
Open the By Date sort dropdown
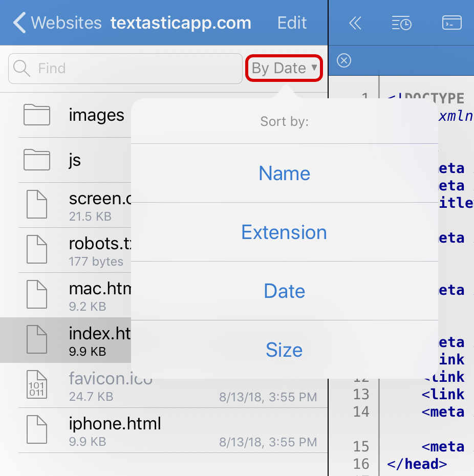pos(284,68)
